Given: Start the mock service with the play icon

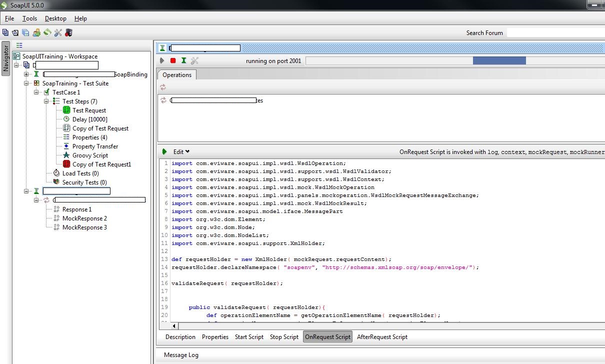Looking at the screenshot, I should pyautogui.click(x=162, y=60).
